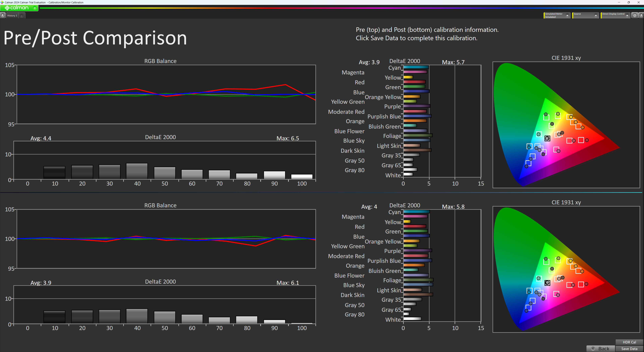The image size is (644, 352).
Task: Switch to the History 1 tab
Action: (12, 15)
